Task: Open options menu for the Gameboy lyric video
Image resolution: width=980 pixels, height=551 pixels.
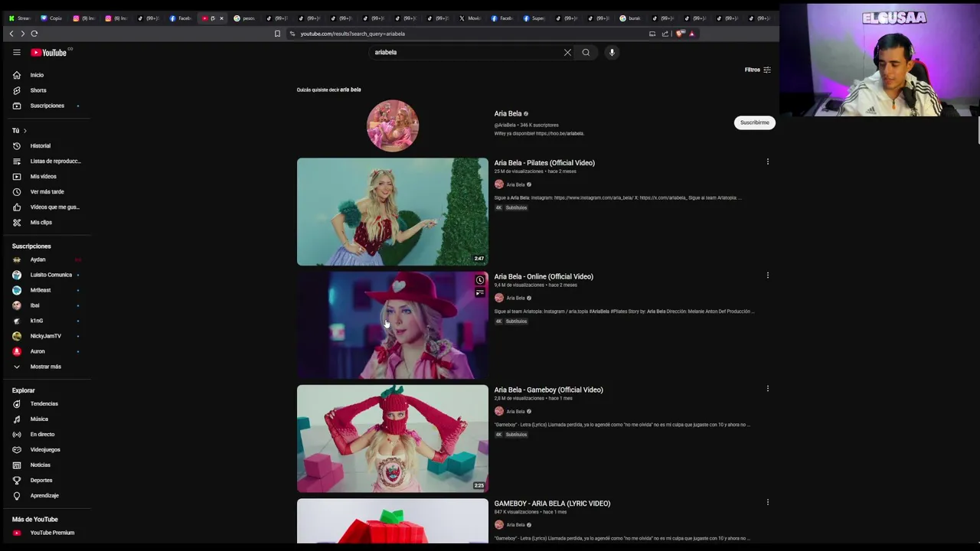Action: [767, 502]
